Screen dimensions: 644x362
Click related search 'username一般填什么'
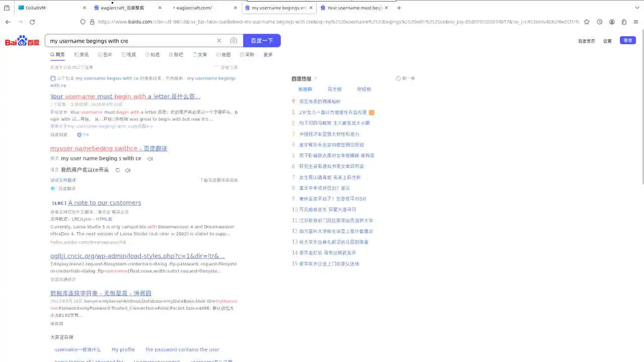tap(77, 349)
